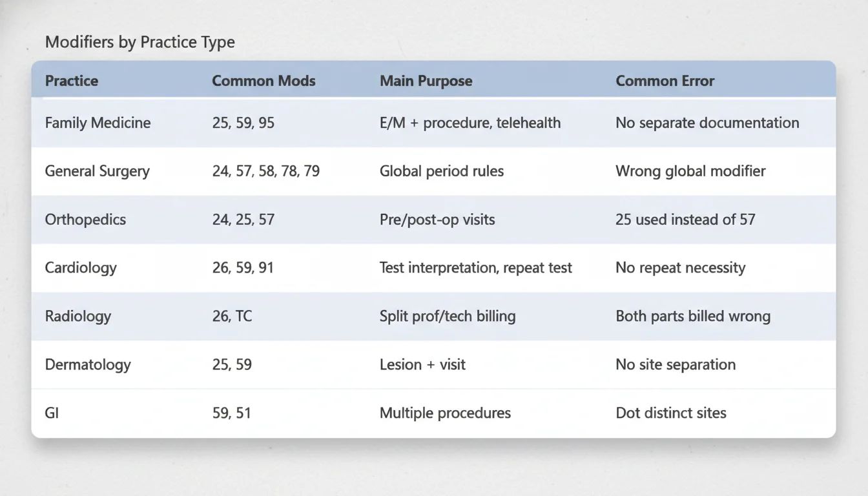Select the '26, TC' modifiers cell
Image resolution: width=868 pixels, height=496 pixels.
click(232, 316)
